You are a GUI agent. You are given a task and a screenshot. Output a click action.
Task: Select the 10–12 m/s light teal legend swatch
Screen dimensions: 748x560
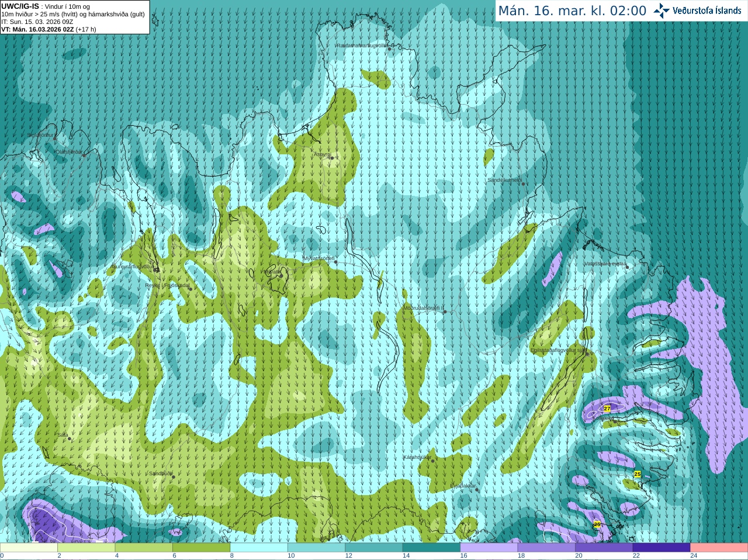(x=316, y=548)
